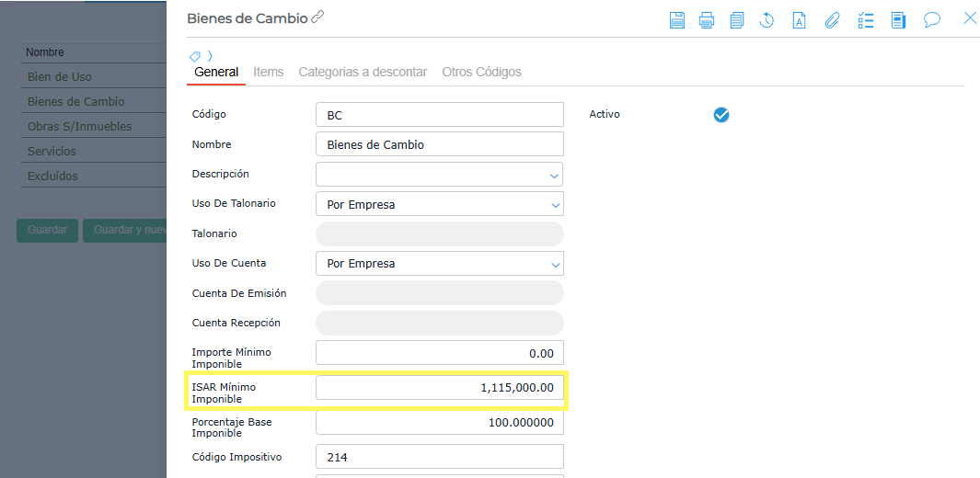Open the Categorias a descontar tab
The width and height of the screenshot is (980, 478).
(x=363, y=72)
